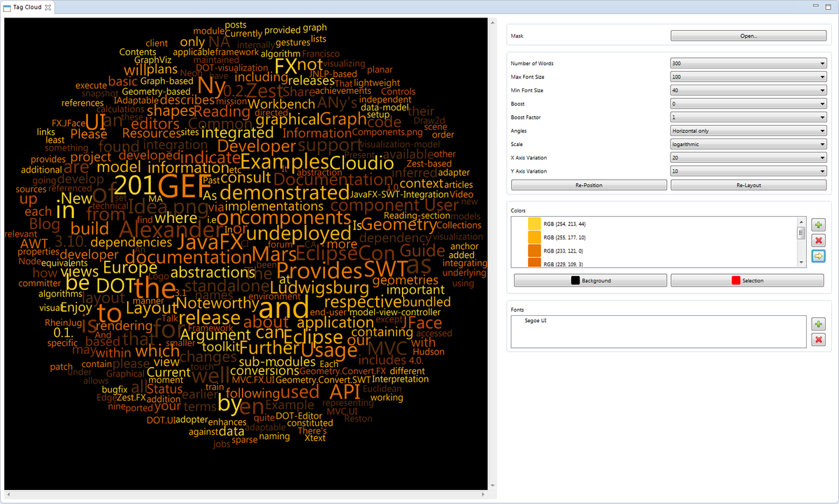This screenshot has height=504, width=839.
Task: Open a mask file with the Open button
Action: tap(748, 35)
